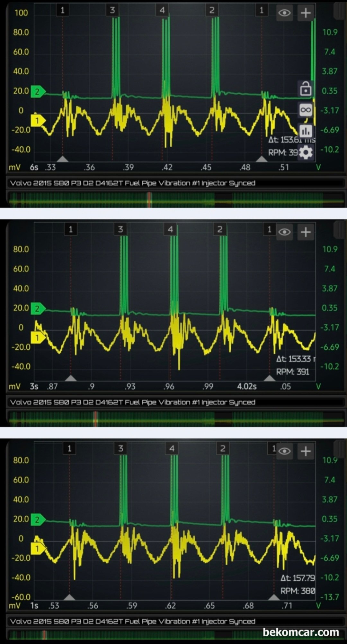Toggle the eye visibility icon in top chart
This screenshot has width=347, height=644.
coord(285,13)
